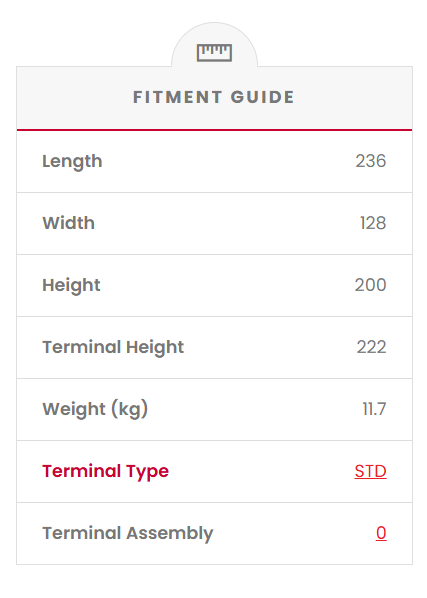Click the Weight value 11.7
The width and height of the screenshot is (427, 598).
click(374, 409)
